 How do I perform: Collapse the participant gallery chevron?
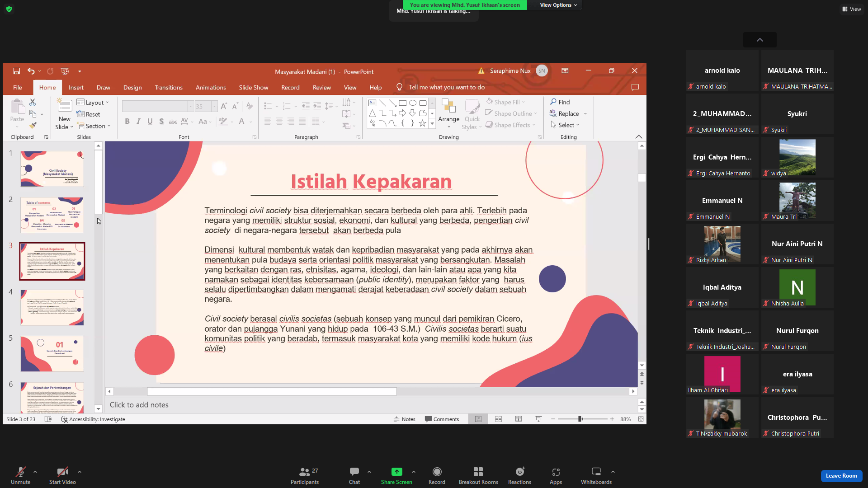[760, 40]
